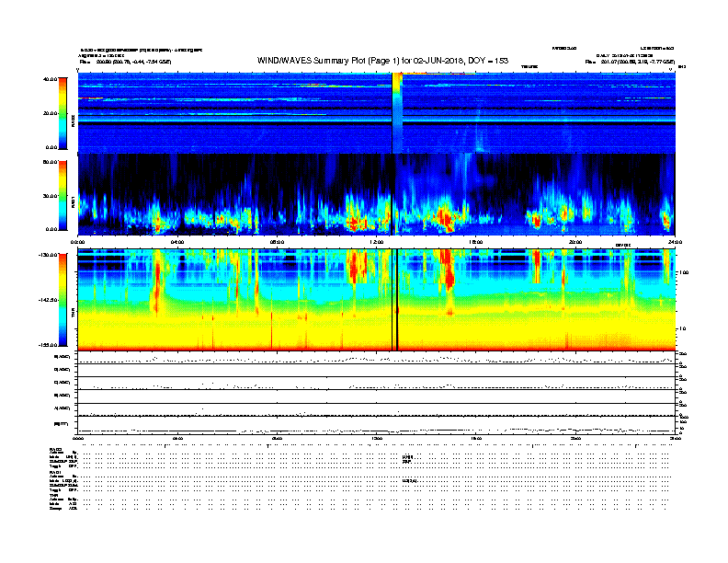Screen dimensions: 728x563
Task: Click the DOY = 153 text in title
Action: click(x=488, y=61)
